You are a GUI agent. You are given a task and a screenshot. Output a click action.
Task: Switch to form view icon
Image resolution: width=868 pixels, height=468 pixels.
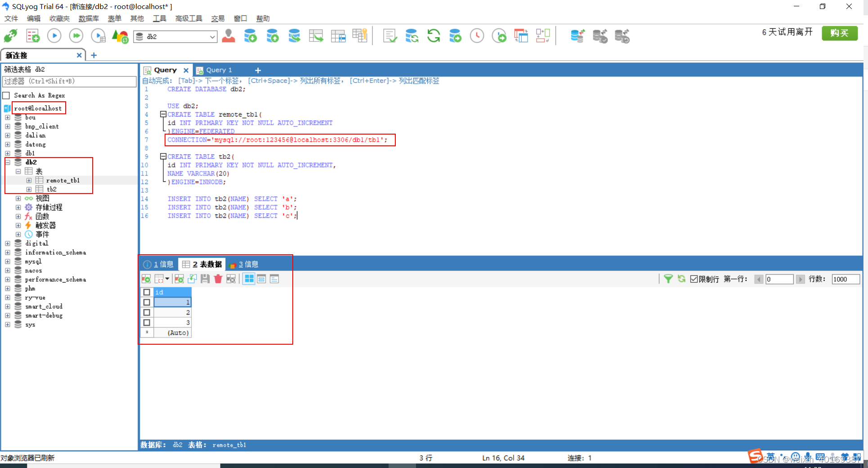pos(261,279)
